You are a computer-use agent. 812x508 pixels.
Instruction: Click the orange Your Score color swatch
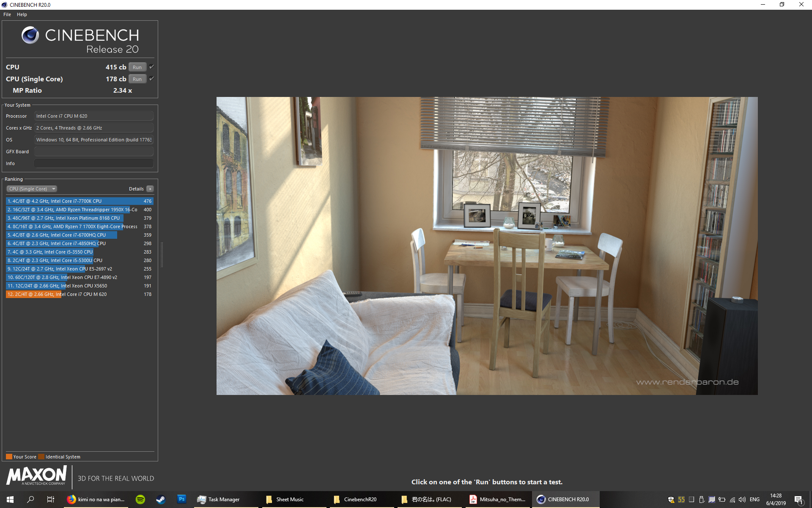[9, 457]
